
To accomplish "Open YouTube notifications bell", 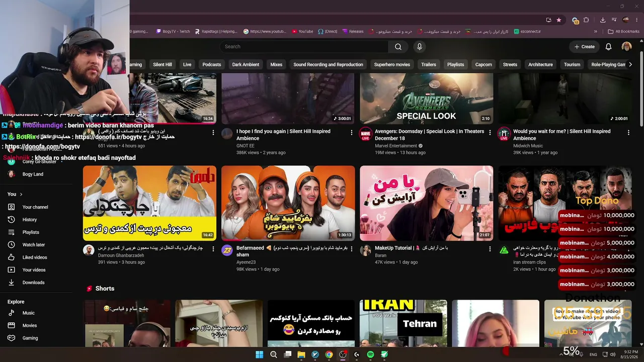I will [608, 47].
